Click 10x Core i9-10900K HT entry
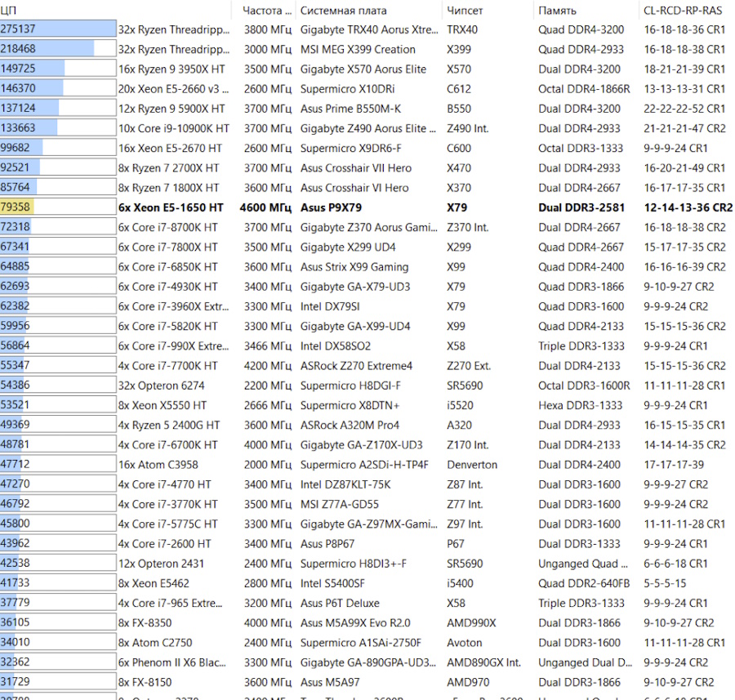This screenshot has height=700, width=735. pos(173,128)
